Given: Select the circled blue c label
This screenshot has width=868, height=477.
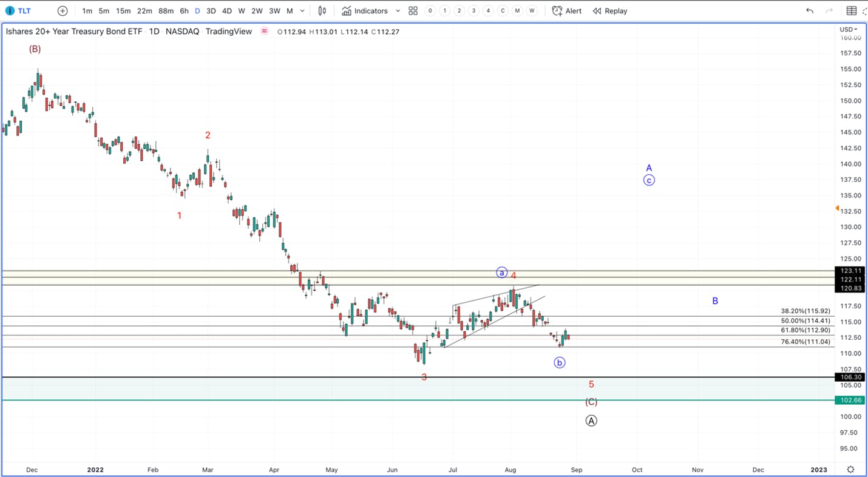Looking at the screenshot, I should 649,180.
